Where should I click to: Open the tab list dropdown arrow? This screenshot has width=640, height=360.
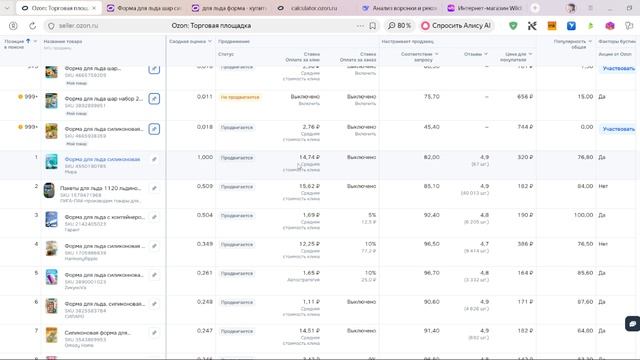tap(7, 8)
